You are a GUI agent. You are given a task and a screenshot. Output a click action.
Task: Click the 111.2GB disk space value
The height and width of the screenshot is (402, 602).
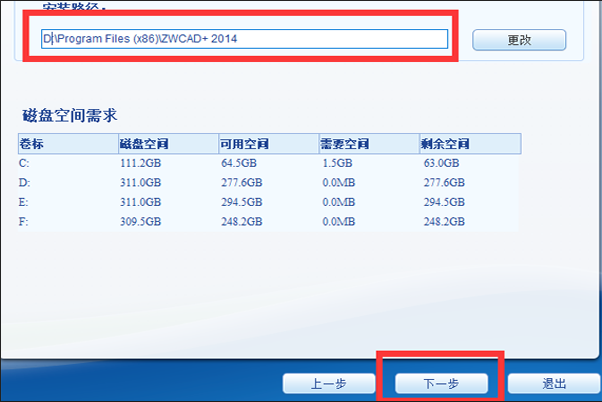coord(141,163)
